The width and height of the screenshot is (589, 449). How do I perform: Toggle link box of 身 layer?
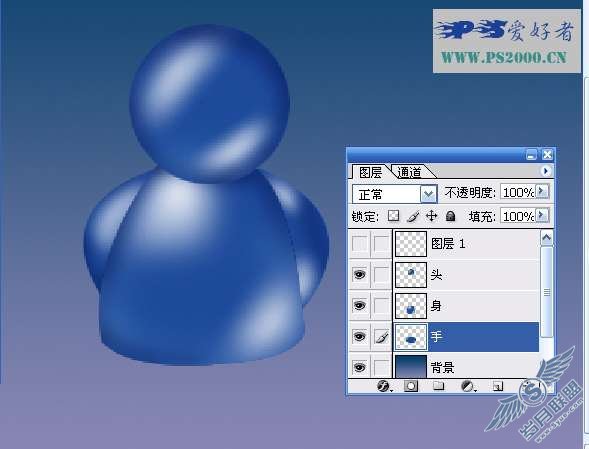tap(382, 305)
